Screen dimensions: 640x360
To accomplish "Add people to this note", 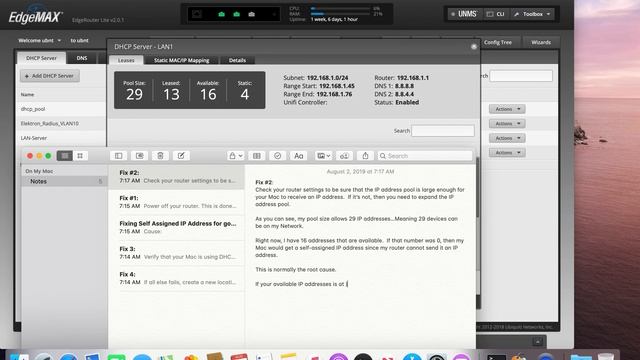I will pyautogui.click(x=344, y=156).
